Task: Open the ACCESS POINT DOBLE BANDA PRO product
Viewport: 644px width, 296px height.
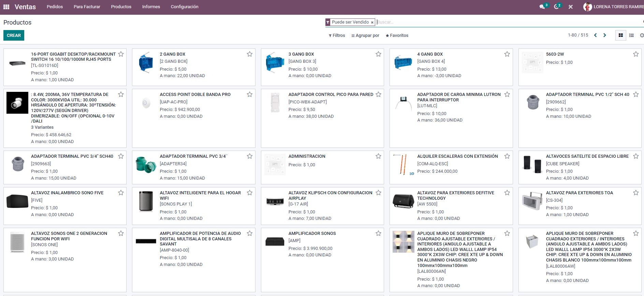Action: pos(195,95)
